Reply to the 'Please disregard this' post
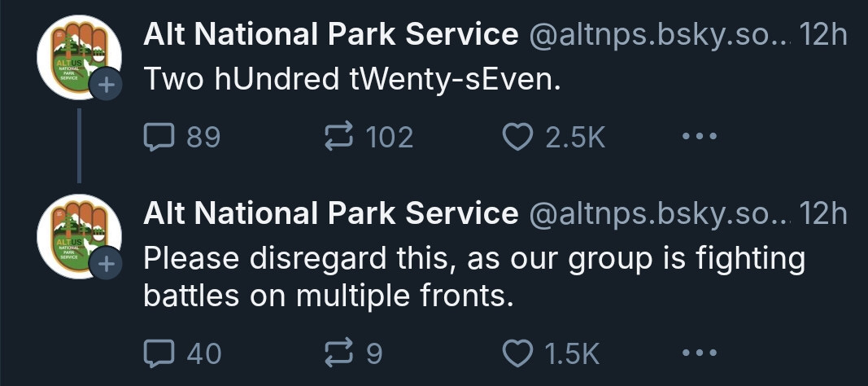 [x=155, y=353]
